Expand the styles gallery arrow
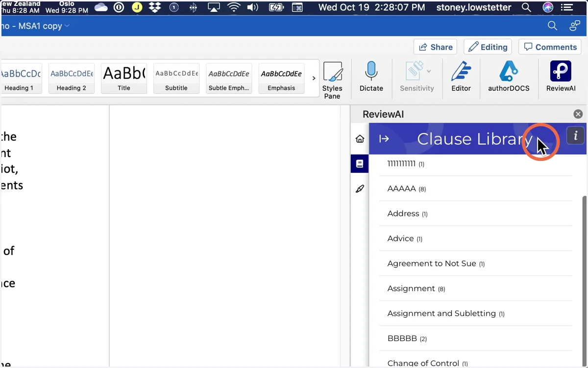The width and height of the screenshot is (588, 368). (x=314, y=78)
